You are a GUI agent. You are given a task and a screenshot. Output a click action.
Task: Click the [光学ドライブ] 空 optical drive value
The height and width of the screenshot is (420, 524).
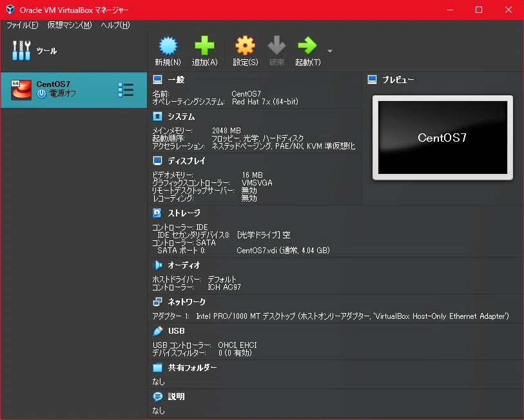(x=264, y=235)
